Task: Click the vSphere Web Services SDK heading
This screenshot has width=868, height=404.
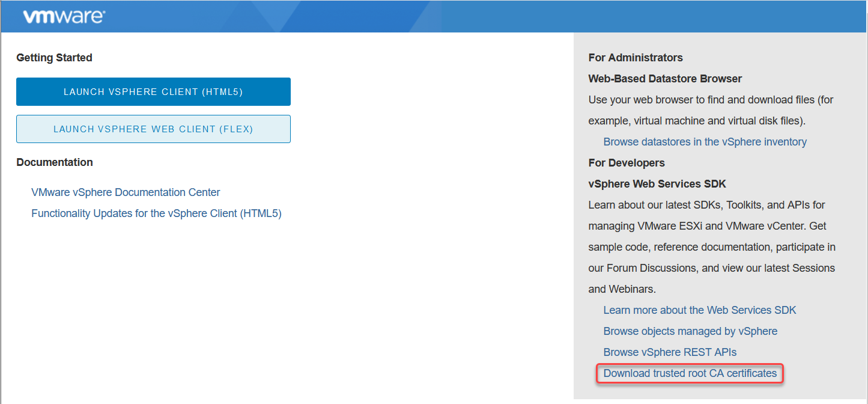Action: (657, 184)
